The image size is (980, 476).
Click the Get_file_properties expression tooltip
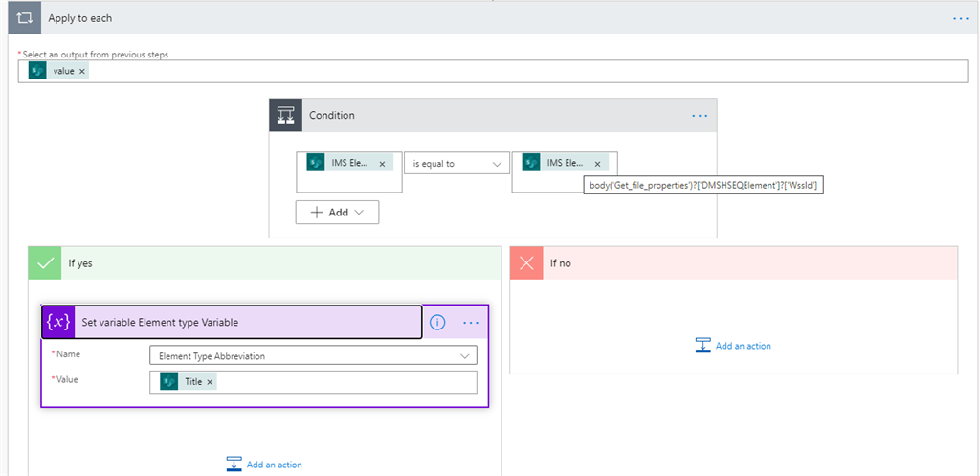pyautogui.click(x=703, y=185)
